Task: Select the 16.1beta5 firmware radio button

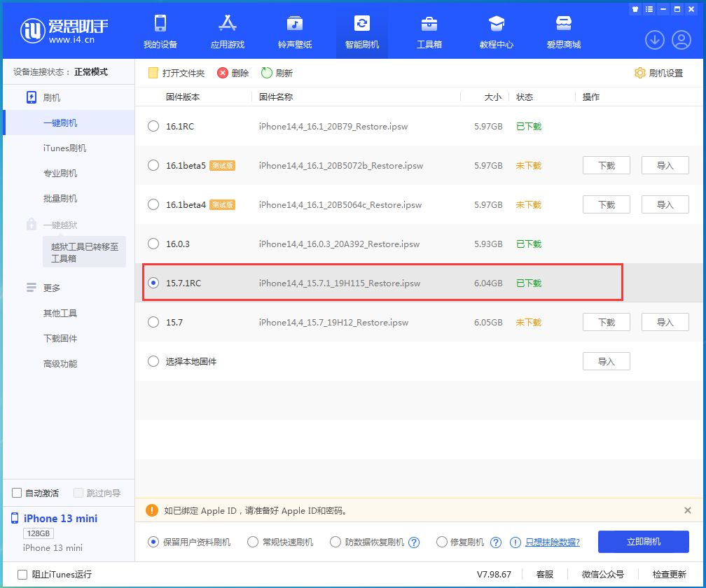Action: [153, 165]
